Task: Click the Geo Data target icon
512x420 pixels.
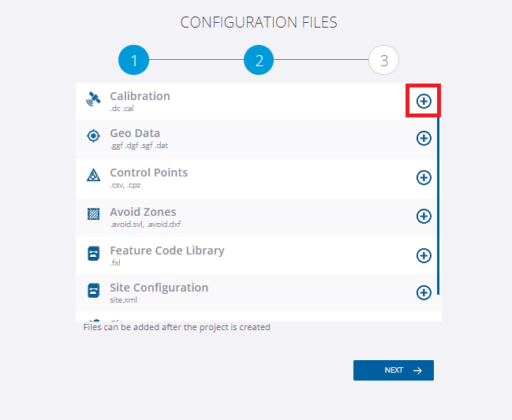Action: pos(93,136)
